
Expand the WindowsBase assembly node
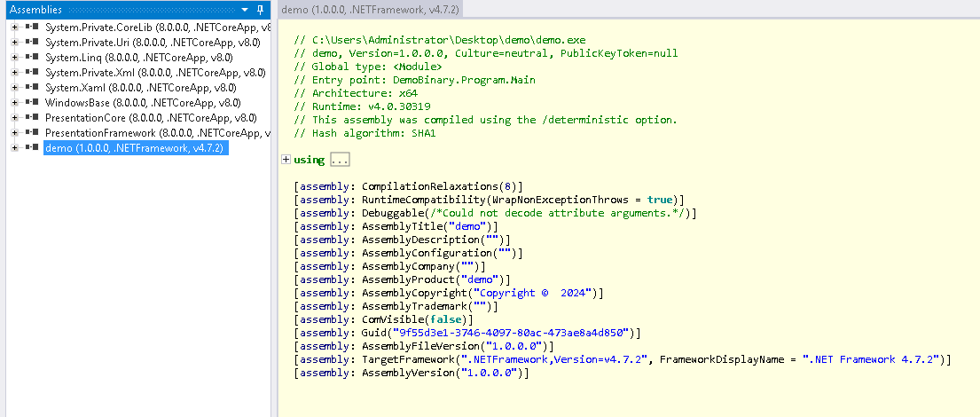tap(15, 103)
